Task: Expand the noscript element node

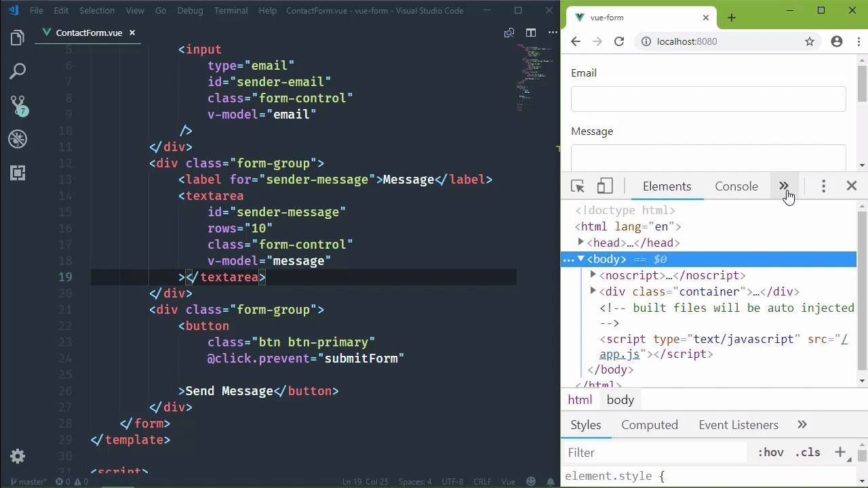Action: click(x=593, y=274)
